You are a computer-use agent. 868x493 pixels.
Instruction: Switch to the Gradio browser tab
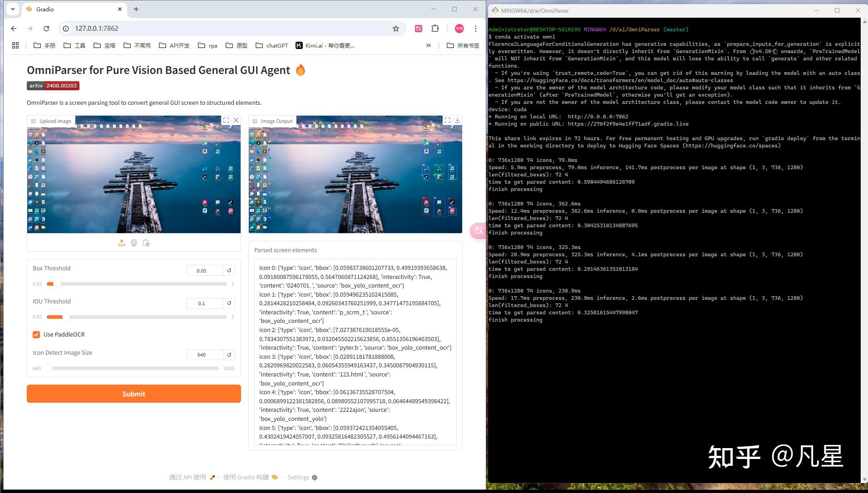click(68, 9)
